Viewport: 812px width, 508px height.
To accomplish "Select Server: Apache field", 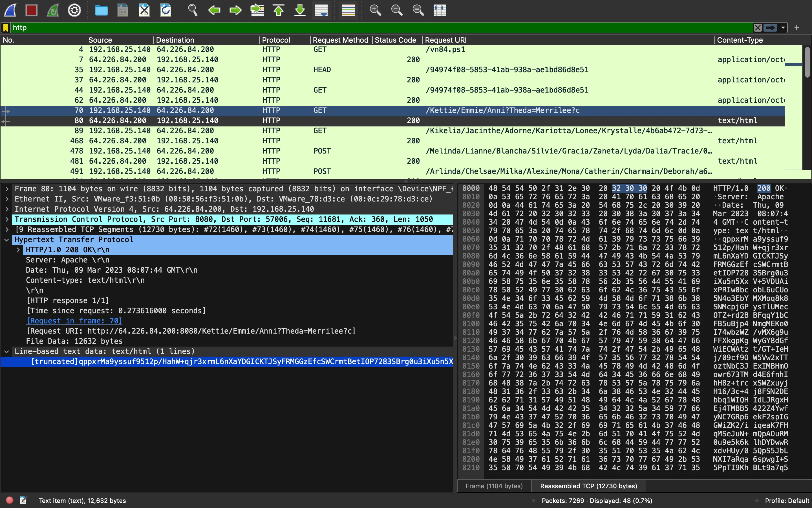I will click(67, 260).
